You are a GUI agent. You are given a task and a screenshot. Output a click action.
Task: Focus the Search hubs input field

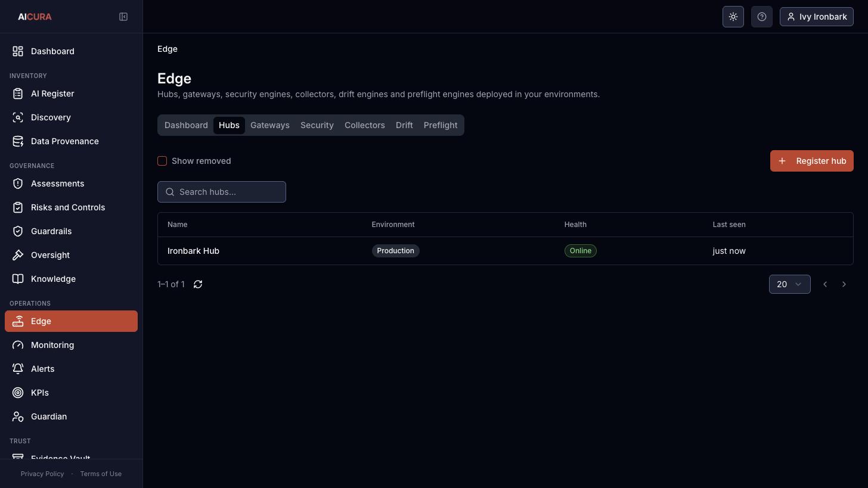pyautogui.click(x=222, y=192)
